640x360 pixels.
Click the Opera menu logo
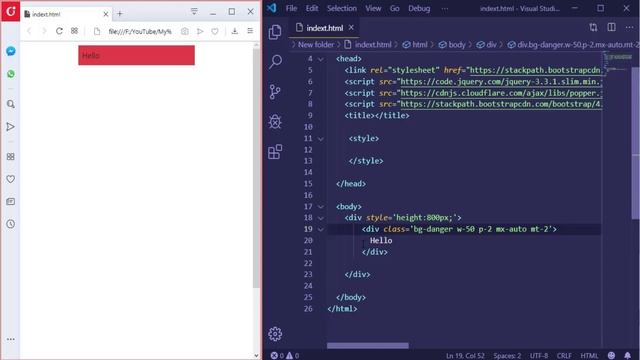(10, 11)
